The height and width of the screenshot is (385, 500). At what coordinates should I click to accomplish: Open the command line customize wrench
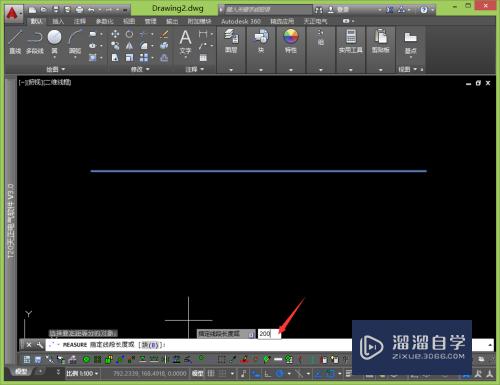tap(39, 345)
